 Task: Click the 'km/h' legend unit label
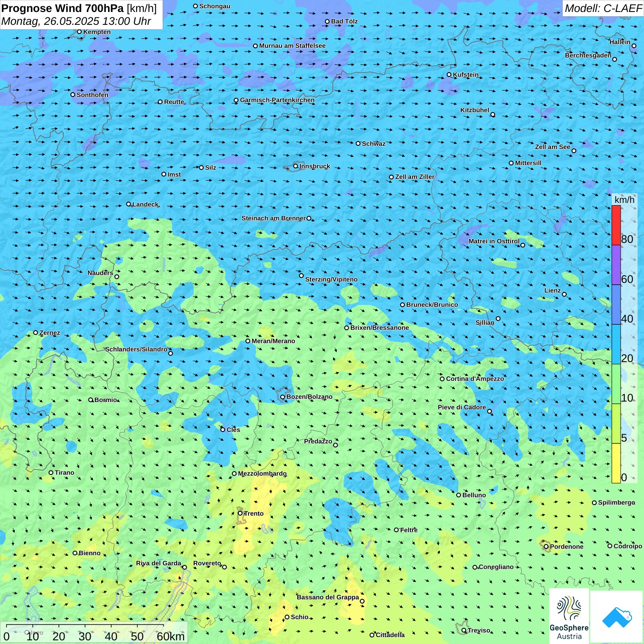point(625,200)
